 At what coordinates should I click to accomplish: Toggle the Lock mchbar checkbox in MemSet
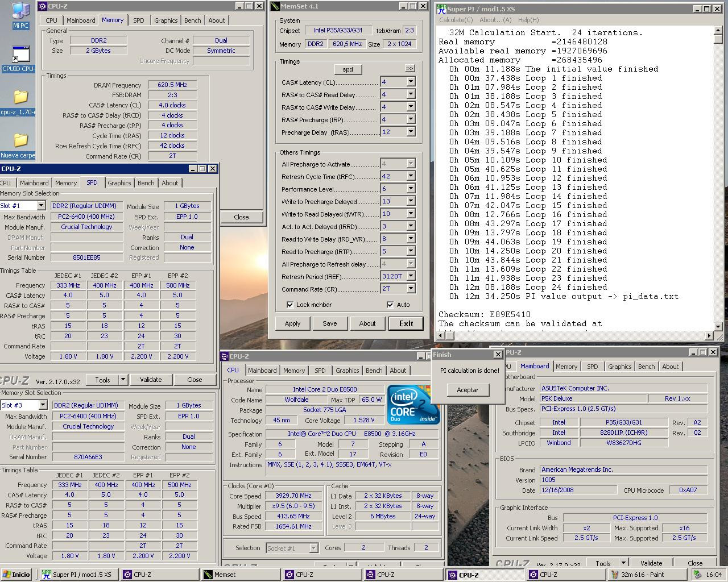point(291,305)
